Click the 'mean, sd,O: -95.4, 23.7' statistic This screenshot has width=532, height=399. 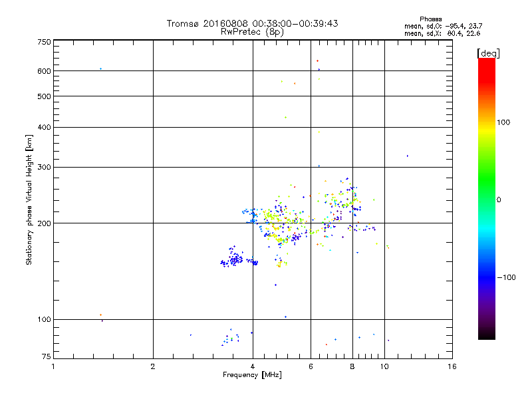point(443,26)
